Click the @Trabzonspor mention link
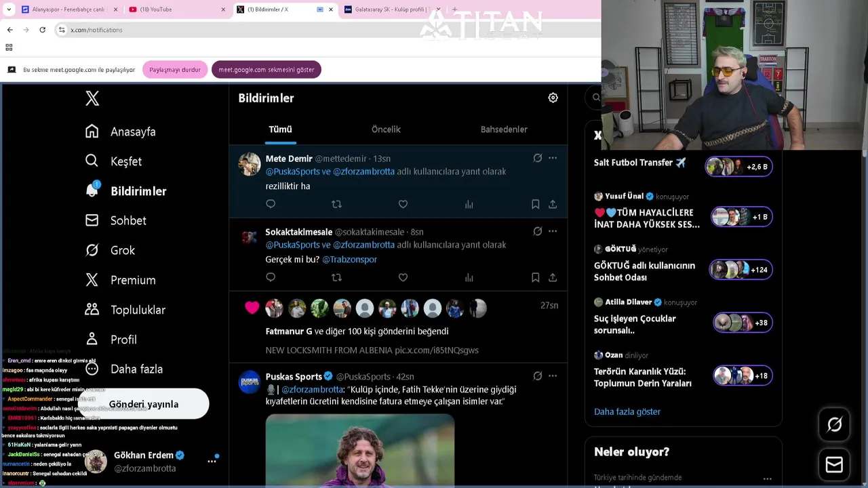Screen dimensions: 868x488 349,260
